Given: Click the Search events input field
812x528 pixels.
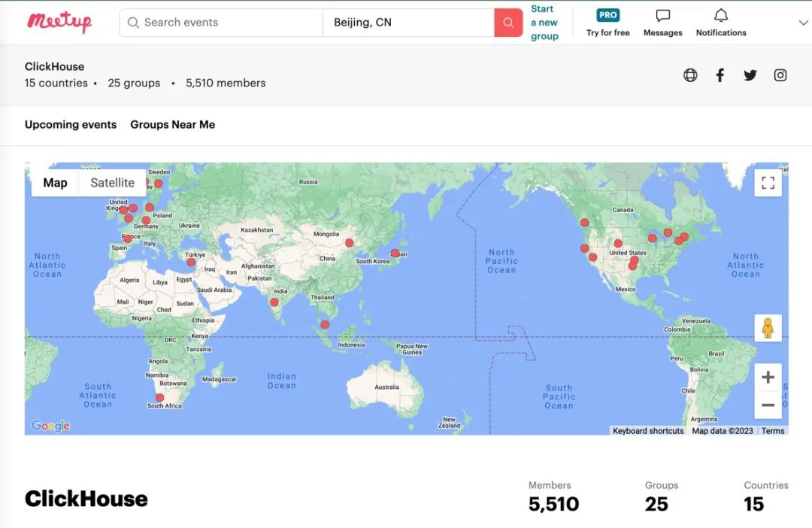Looking at the screenshot, I should (x=221, y=23).
